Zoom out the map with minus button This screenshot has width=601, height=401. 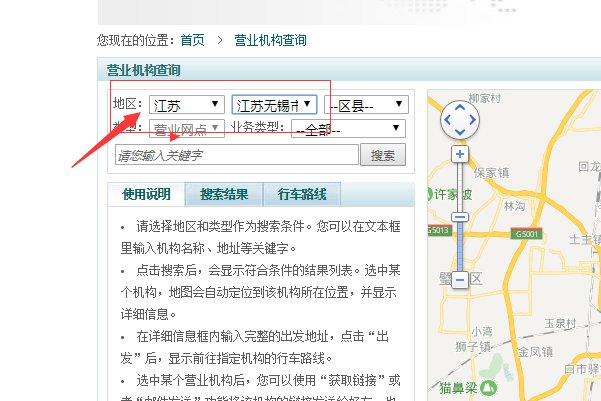click(x=460, y=280)
